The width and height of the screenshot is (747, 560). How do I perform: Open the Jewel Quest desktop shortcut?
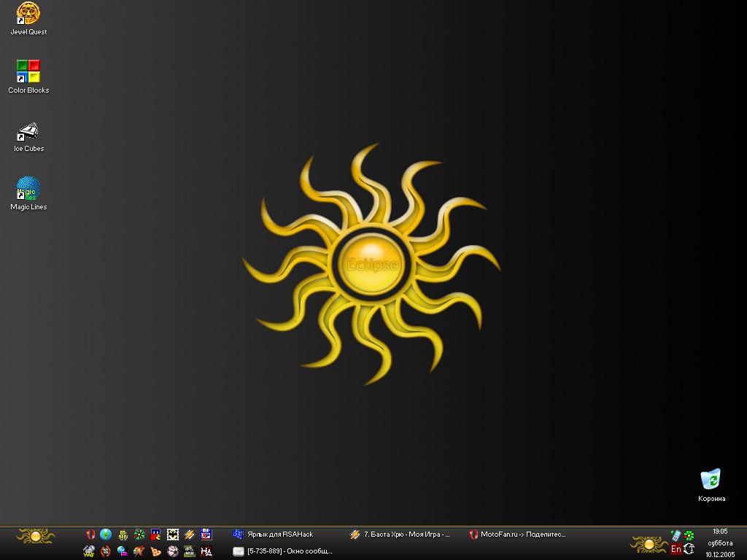[28, 19]
